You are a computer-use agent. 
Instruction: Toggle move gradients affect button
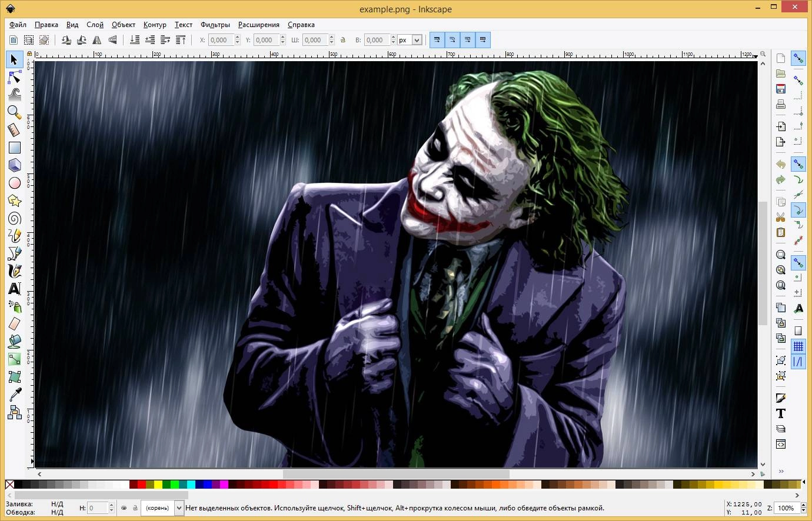click(x=468, y=40)
